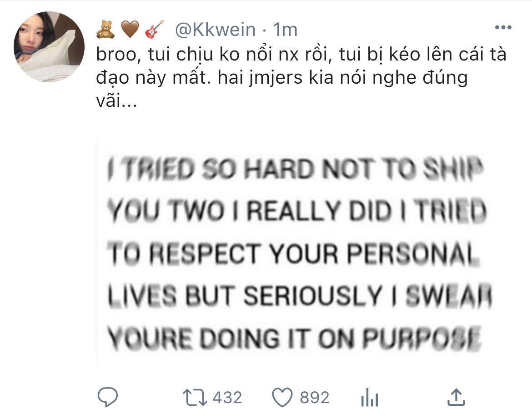
Task: Open tweet analytics bar chart icon
Action: (x=370, y=397)
